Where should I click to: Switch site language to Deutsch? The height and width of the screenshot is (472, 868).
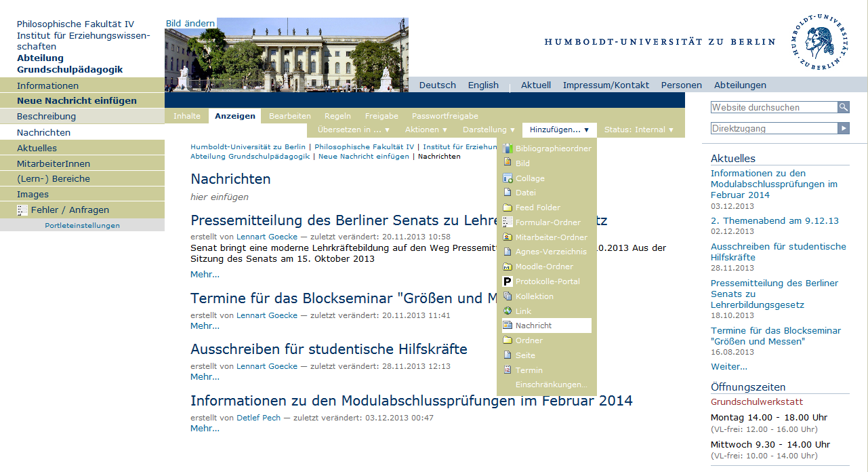438,85
